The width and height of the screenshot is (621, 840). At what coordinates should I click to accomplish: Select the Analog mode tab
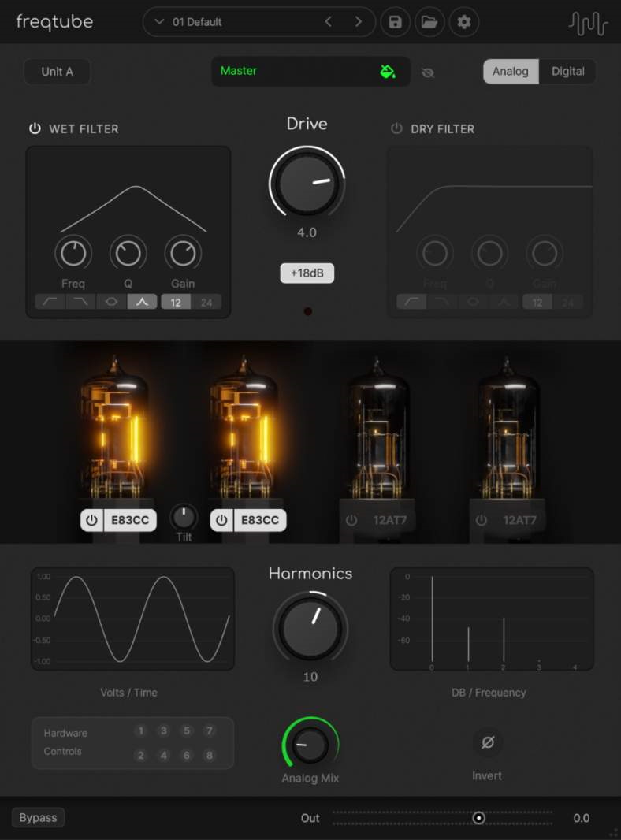point(511,72)
